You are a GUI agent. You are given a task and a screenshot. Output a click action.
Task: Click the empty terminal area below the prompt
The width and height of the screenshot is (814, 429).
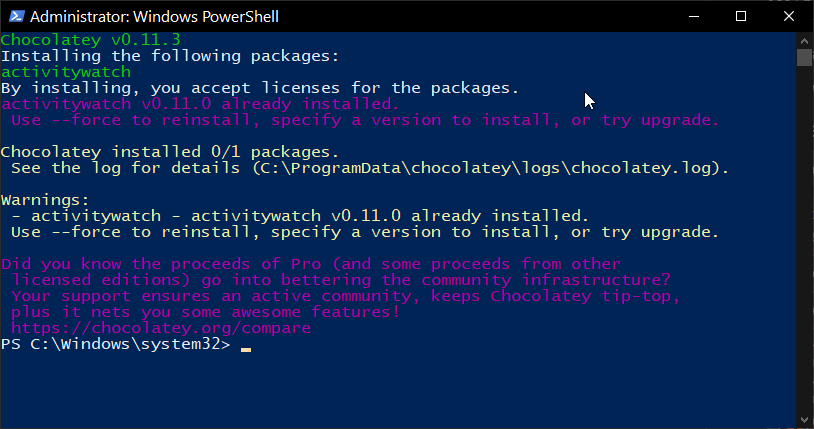(x=398, y=390)
